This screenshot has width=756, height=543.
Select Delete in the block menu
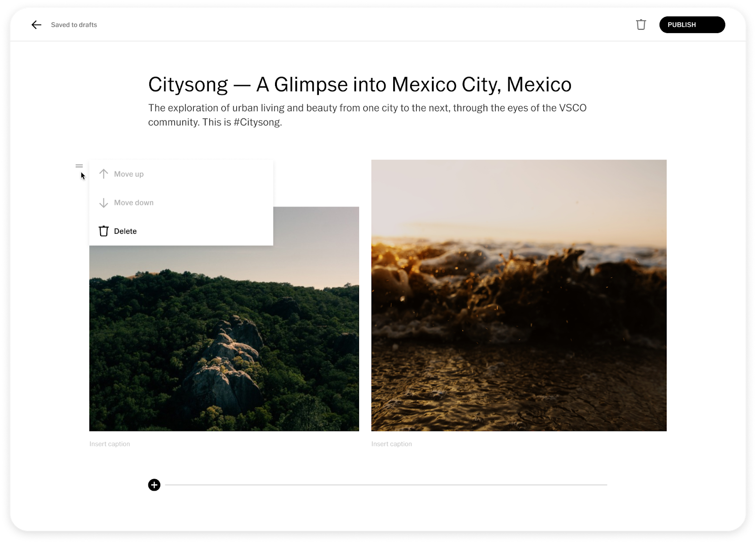click(181, 231)
